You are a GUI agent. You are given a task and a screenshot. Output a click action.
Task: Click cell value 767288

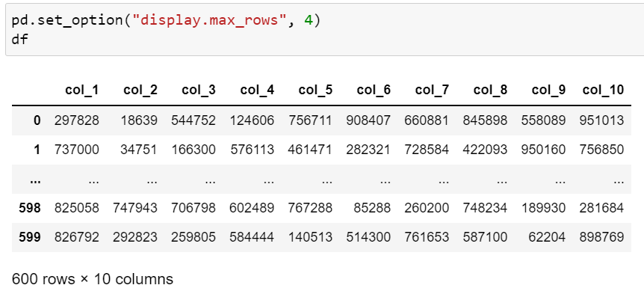(x=310, y=208)
